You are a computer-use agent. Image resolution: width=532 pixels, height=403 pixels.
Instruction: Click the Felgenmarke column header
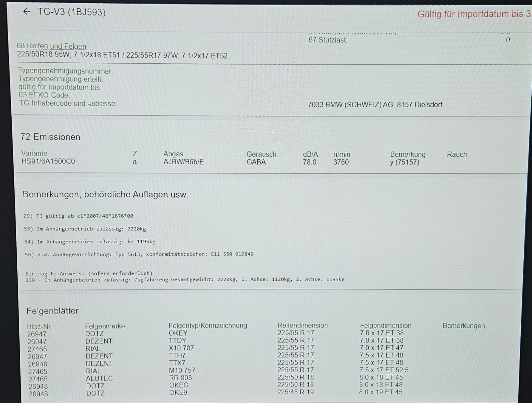pyautogui.click(x=105, y=326)
